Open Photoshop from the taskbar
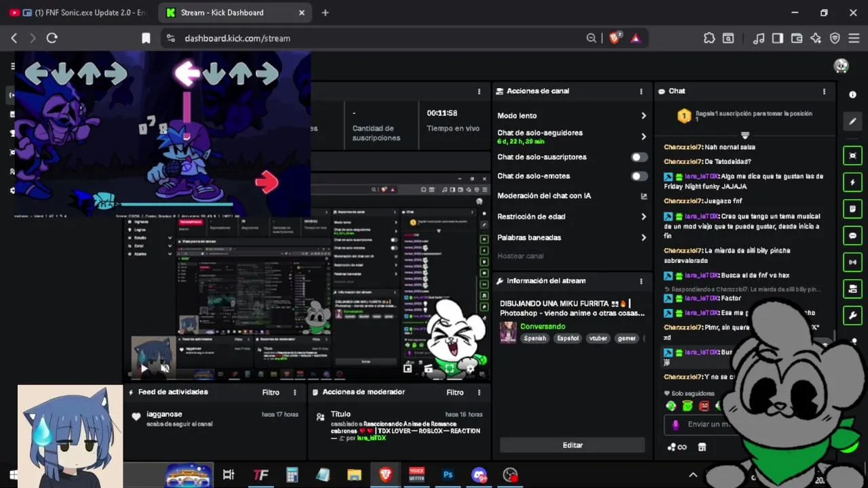 [448, 475]
